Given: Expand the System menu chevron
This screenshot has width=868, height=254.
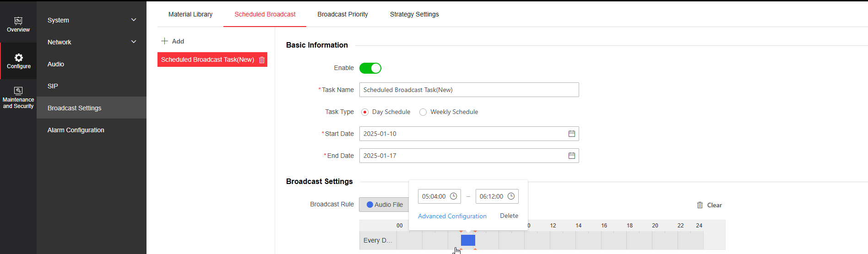Looking at the screenshot, I should point(134,20).
